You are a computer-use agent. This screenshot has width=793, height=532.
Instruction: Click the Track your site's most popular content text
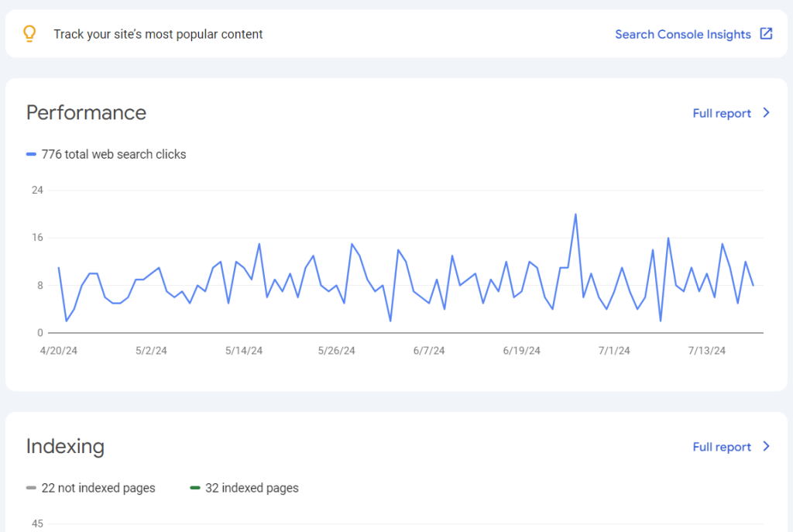158,34
